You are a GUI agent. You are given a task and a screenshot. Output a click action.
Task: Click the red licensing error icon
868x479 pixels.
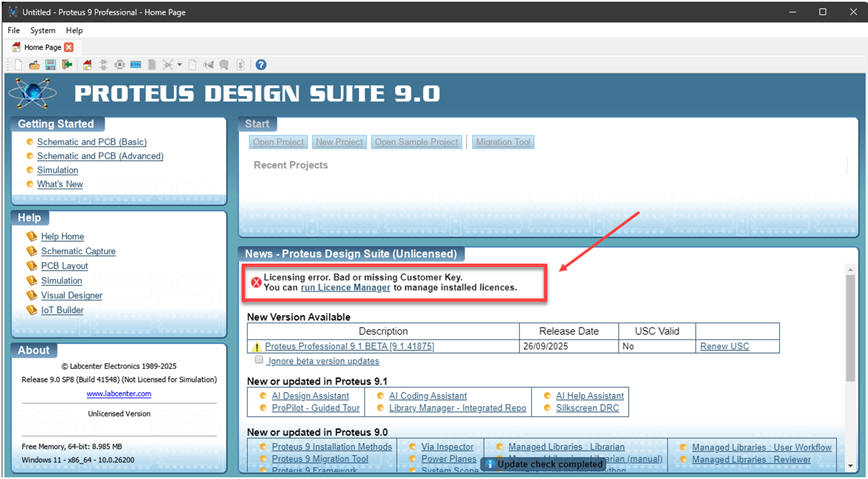click(256, 282)
